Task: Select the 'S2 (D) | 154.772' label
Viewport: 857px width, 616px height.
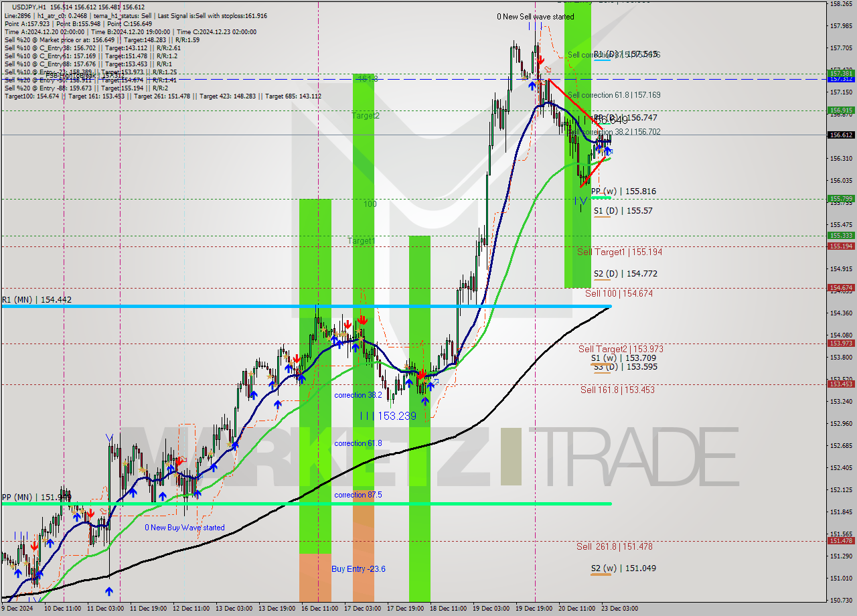Action: click(x=625, y=274)
